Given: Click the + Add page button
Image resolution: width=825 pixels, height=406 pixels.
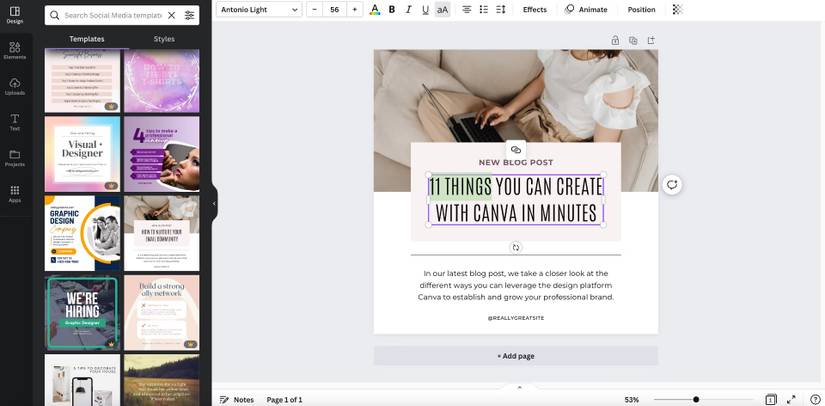Looking at the screenshot, I should pos(516,356).
